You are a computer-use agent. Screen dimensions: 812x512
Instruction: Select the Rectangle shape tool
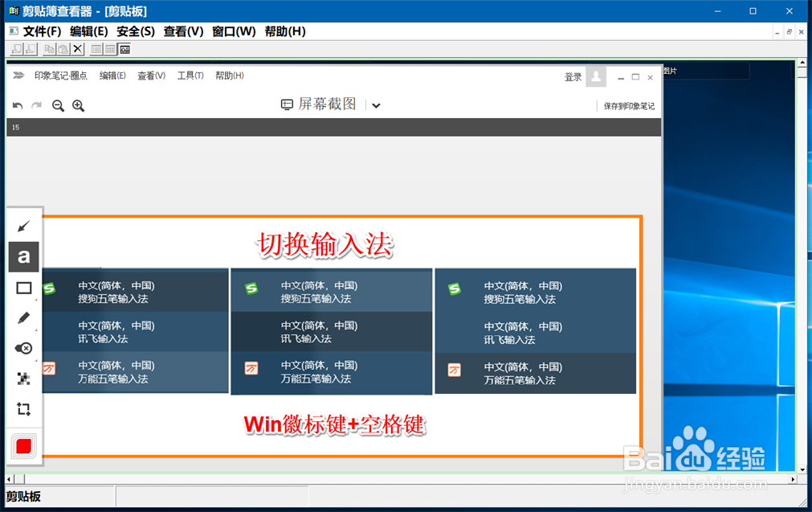point(24,288)
